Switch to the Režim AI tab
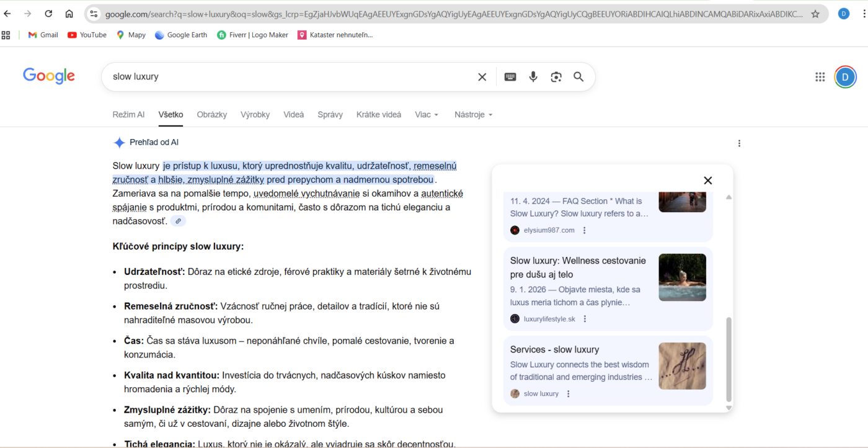Screen dimensions: 868x448 coord(128,115)
